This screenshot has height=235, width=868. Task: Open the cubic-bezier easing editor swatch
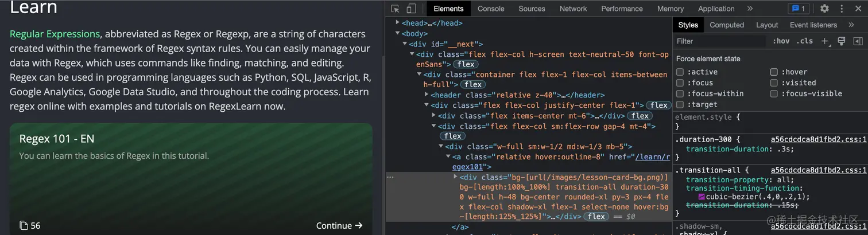coord(702,197)
